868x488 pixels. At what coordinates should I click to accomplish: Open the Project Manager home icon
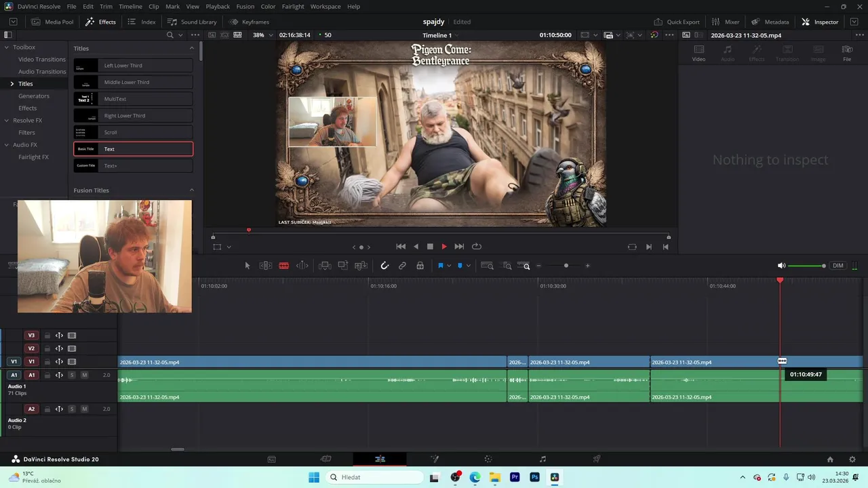coord(830,459)
